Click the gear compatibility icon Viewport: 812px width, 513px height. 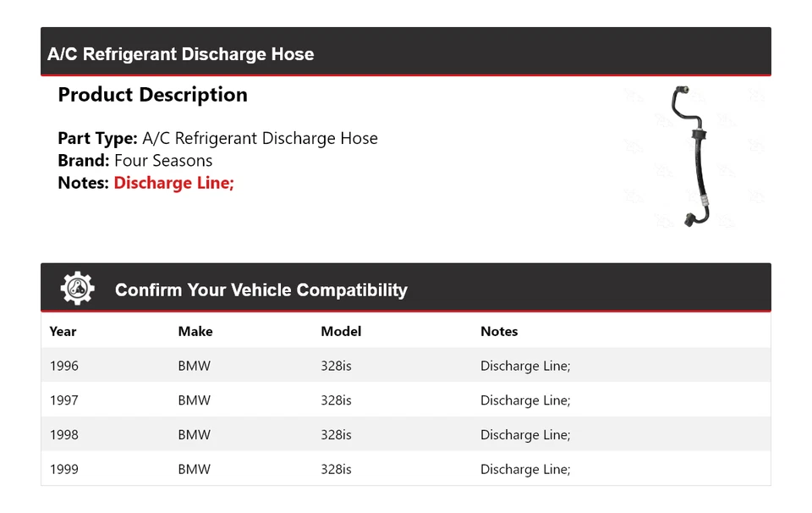click(x=77, y=289)
